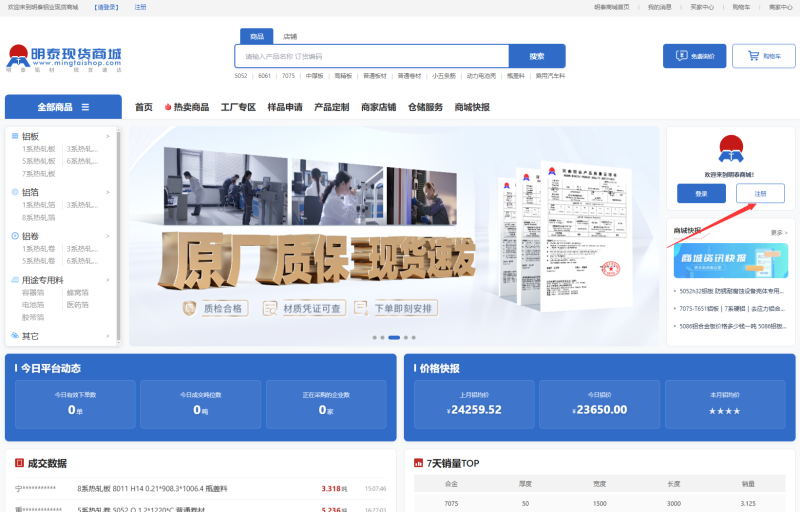The height and width of the screenshot is (512, 800).
Task: Click the 请登录 link in top bar
Action: [107, 7]
